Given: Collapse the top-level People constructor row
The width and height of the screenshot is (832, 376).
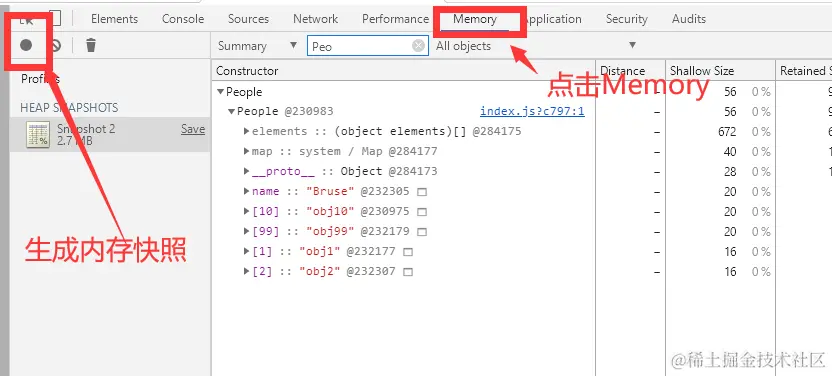Looking at the screenshot, I should 220,92.
